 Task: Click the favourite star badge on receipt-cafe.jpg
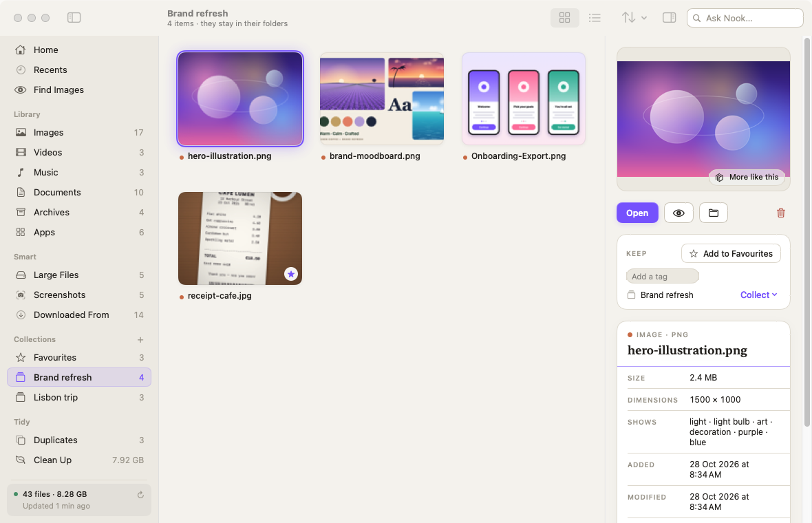click(291, 274)
